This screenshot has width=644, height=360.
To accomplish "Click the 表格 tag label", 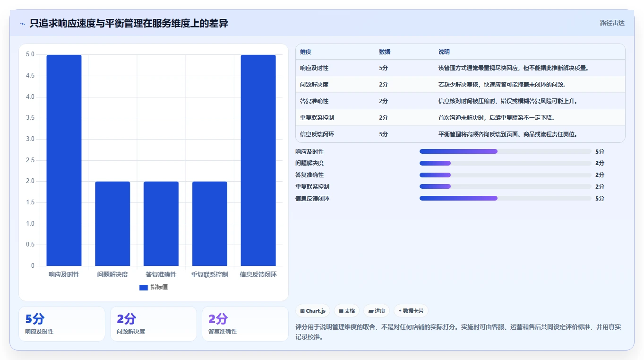I will (350, 311).
